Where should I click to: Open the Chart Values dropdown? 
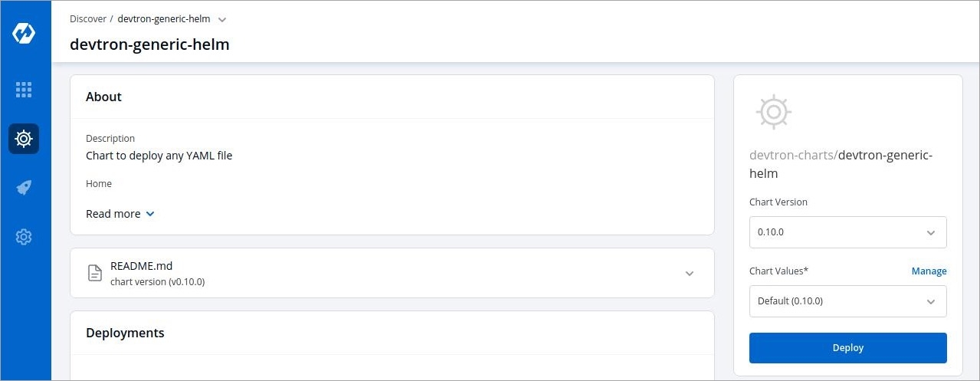(847, 301)
